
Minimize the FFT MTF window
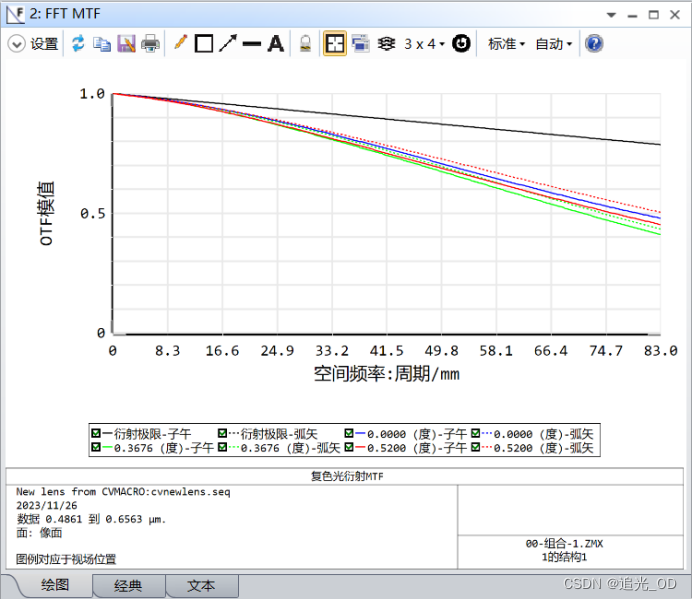click(632, 16)
